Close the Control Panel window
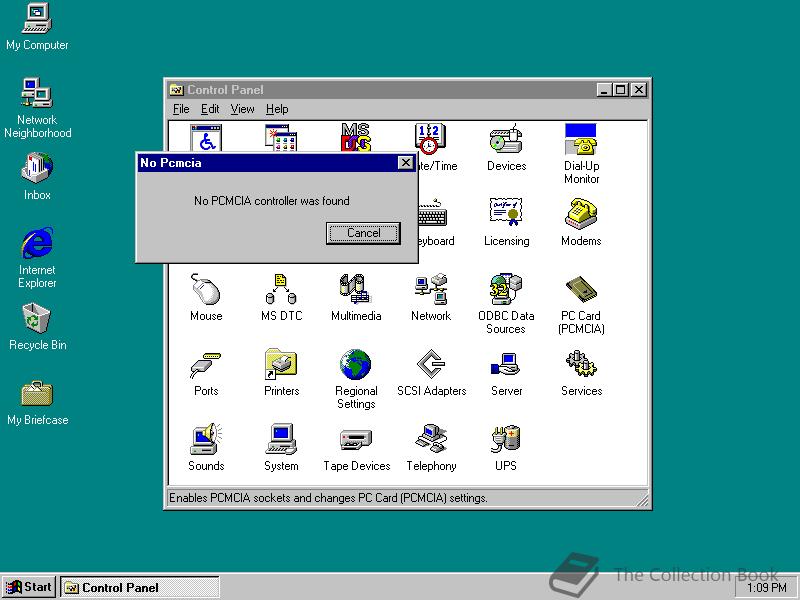Screen dimensions: 800x600 639,90
